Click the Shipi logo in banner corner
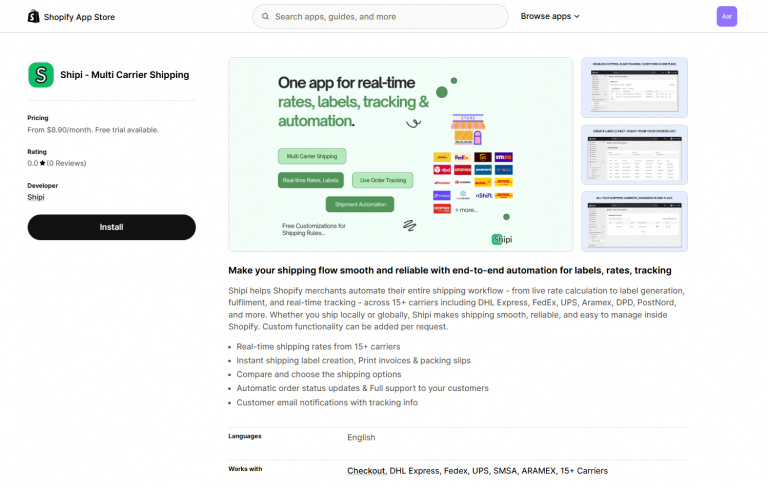The image size is (768, 488). 502,239
